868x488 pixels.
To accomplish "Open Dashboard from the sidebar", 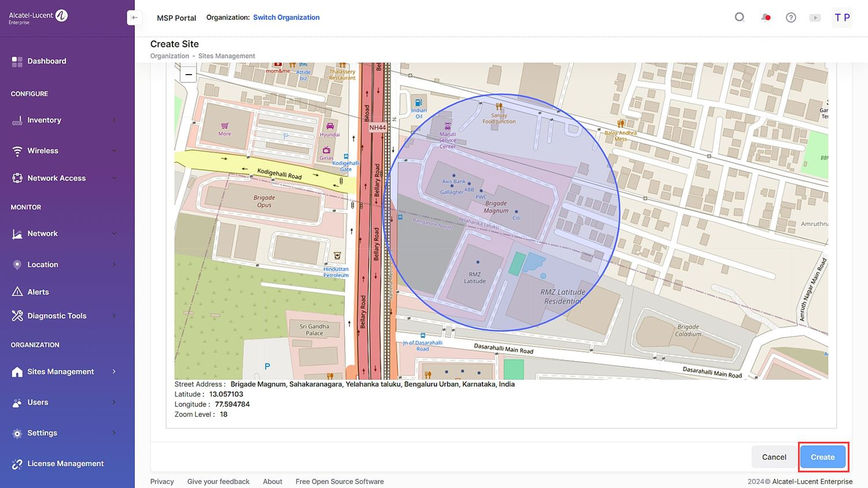I will coord(46,61).
